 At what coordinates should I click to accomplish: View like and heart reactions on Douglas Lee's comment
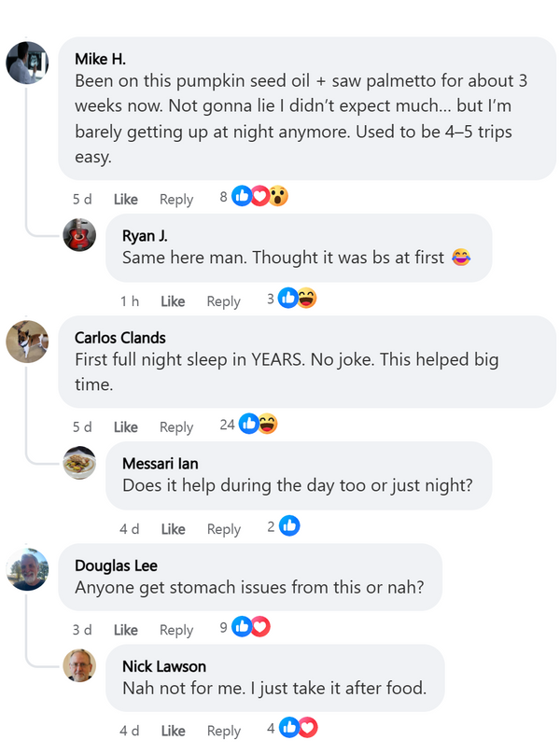click(250, 627)
